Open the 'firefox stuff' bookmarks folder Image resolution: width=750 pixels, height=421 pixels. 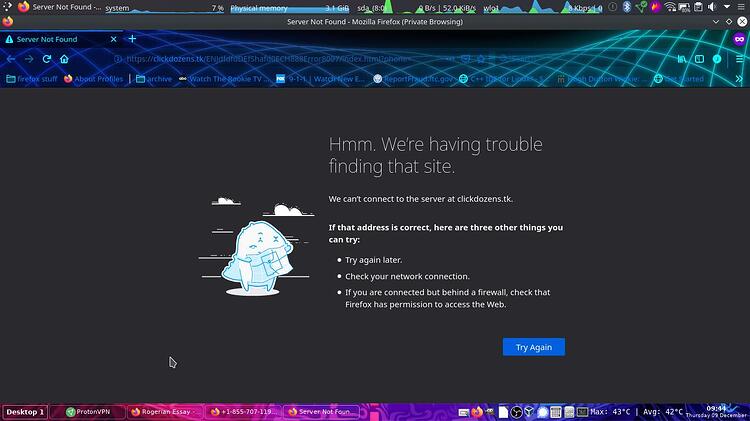pyautogui.click(x=32, y=79)
